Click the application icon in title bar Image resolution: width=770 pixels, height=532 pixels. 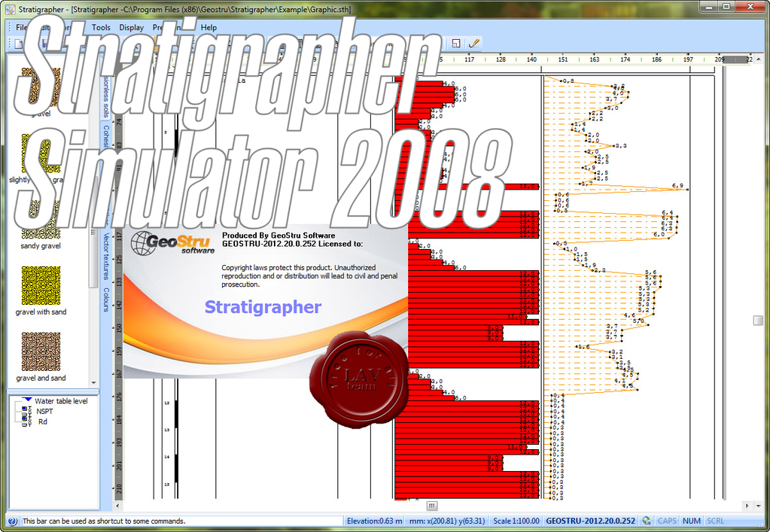(11, 9)
